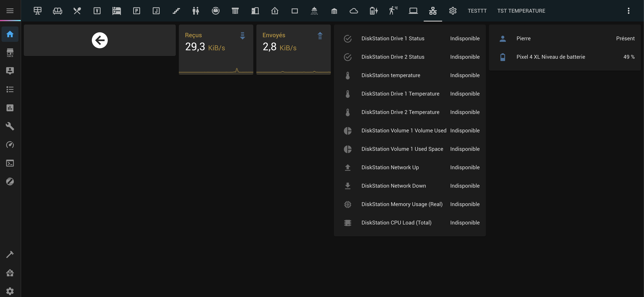The width and height of the screenshot is (644, 297).
Task: Select the cloud weather tab
Action: pos(353,11)
